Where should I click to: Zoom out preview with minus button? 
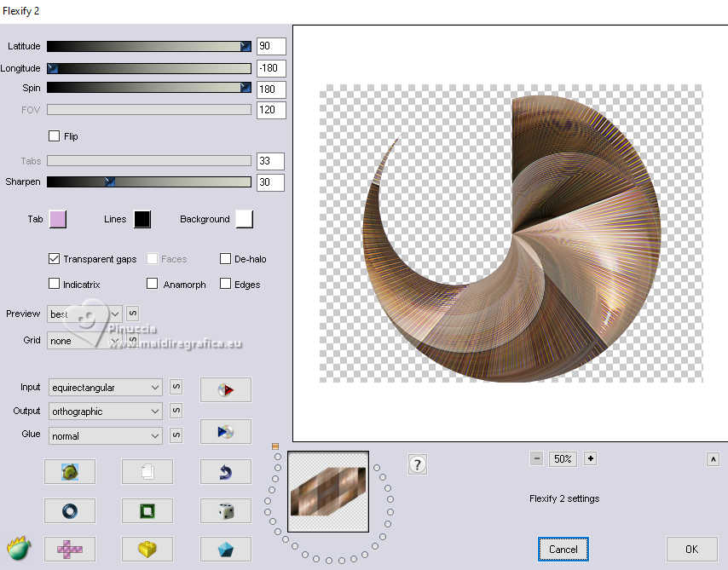coord(537,458)
